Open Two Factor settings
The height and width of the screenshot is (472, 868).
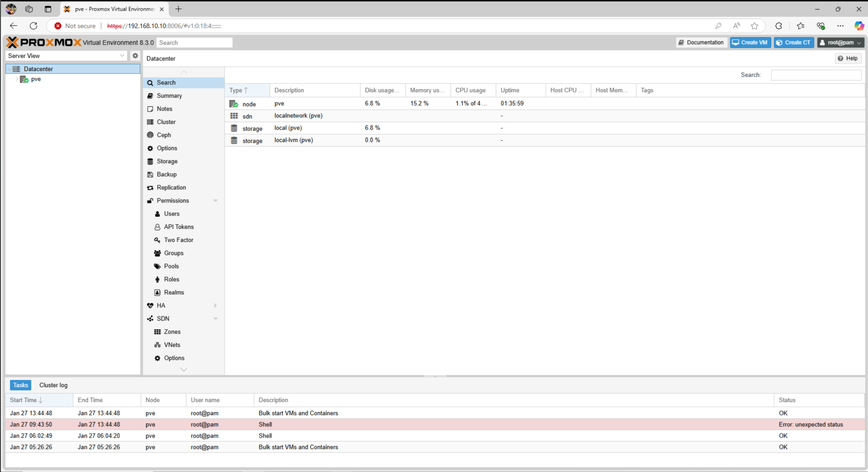183,240
